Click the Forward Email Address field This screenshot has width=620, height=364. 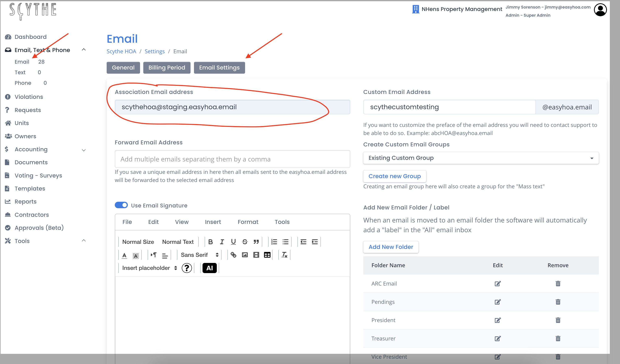(232, 159)
